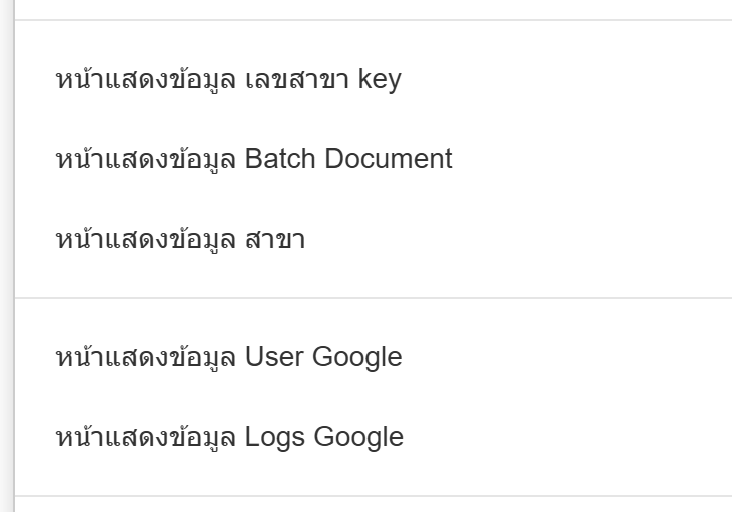The width and height of the screenshot is (732, 512).
Task: Pick Logs Google from the list
Action: 230,437
